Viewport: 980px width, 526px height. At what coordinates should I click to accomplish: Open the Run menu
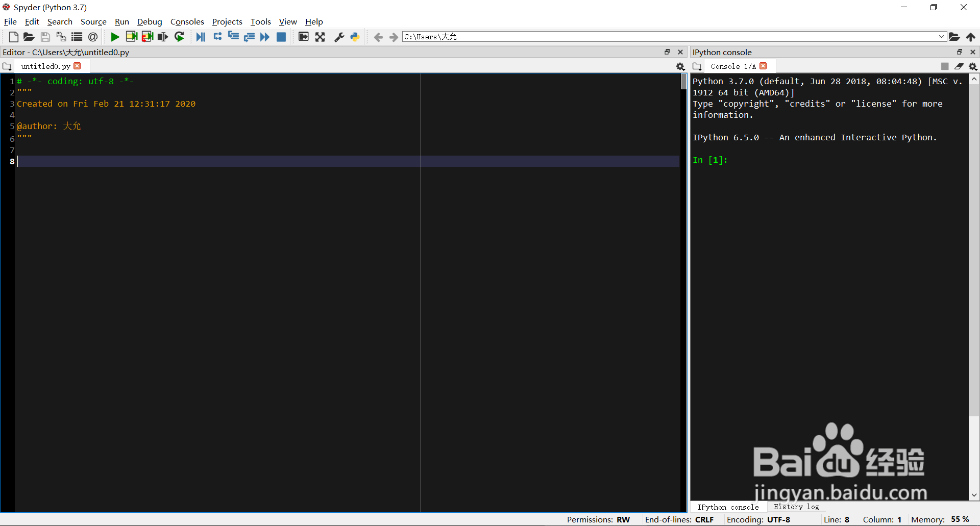click(x=122, y=21)
